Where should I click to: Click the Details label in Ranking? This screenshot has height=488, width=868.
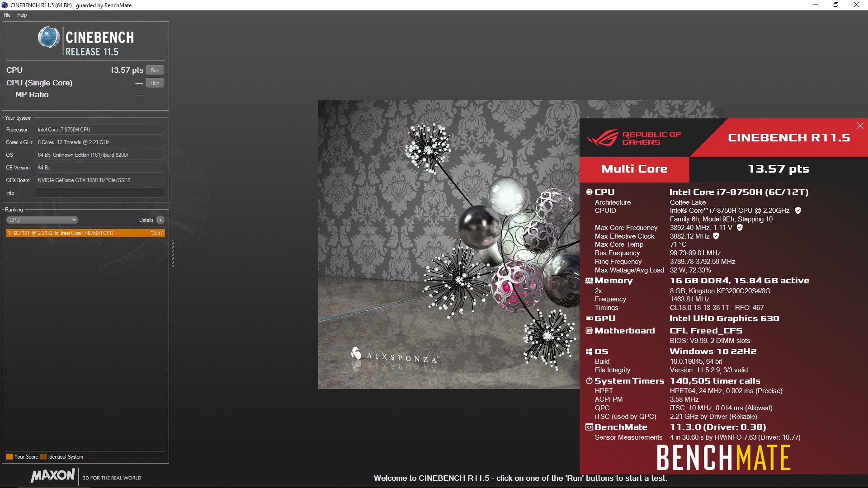[146, 220]
